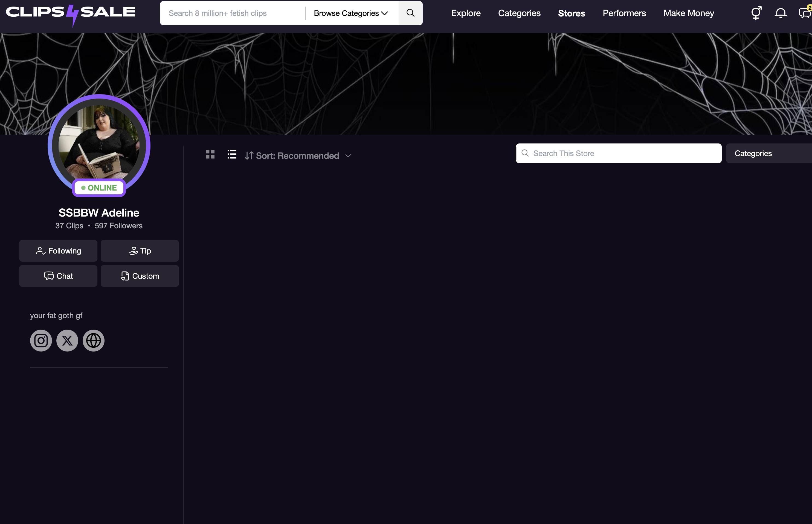This screenshot has width=812, height=524.
Task: Switch to grid view layout
Action: [x=210, y=154]
